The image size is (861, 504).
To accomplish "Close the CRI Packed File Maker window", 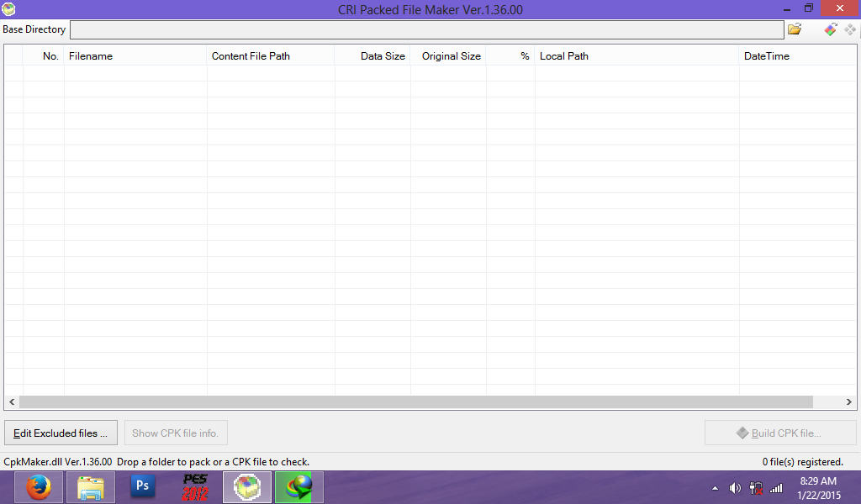I will tap(840, 8).
